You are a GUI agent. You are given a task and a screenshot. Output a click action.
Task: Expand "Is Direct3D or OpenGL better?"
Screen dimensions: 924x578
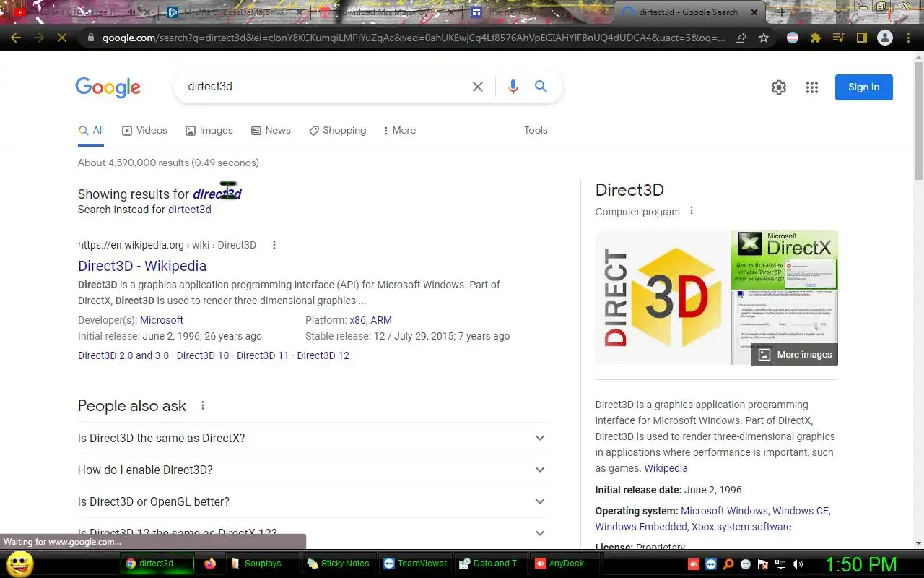pyautogui.click(x=313, y=501)
